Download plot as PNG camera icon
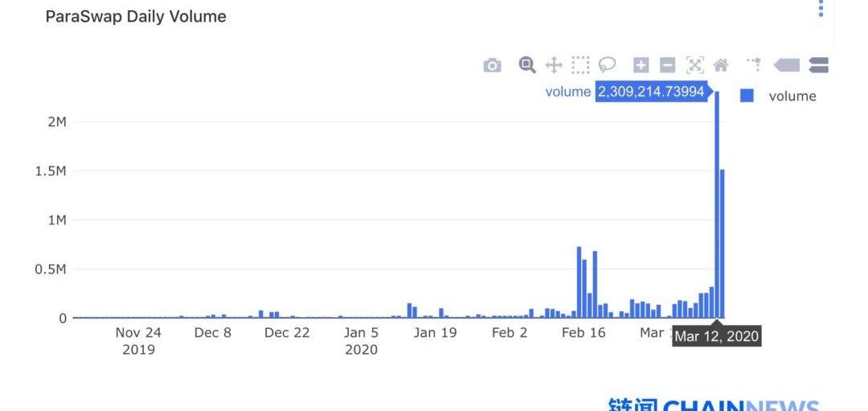868x411 pixels. pos(492,66)
